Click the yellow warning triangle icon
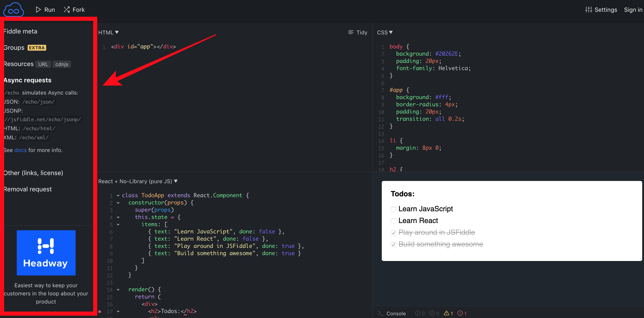Screen dimensions: 644x318 [x=446, y=313]
